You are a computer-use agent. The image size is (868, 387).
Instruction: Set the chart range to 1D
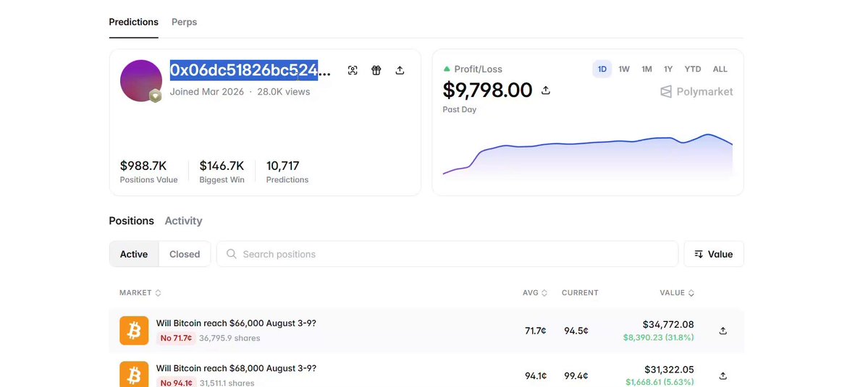tap(602, 69)
